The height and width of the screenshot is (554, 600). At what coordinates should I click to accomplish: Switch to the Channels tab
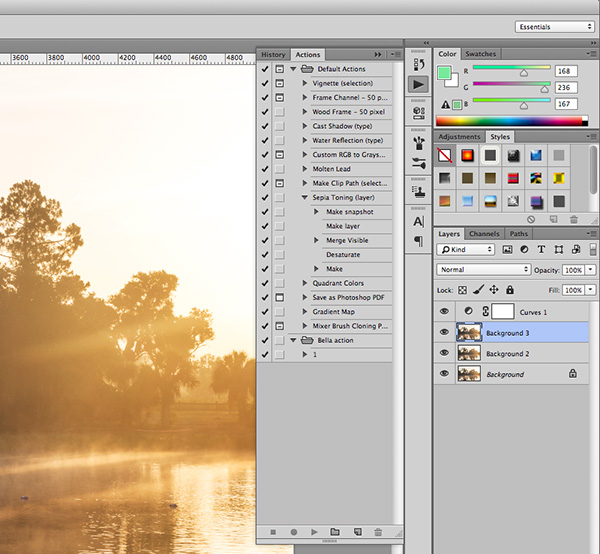coord(484,234)
